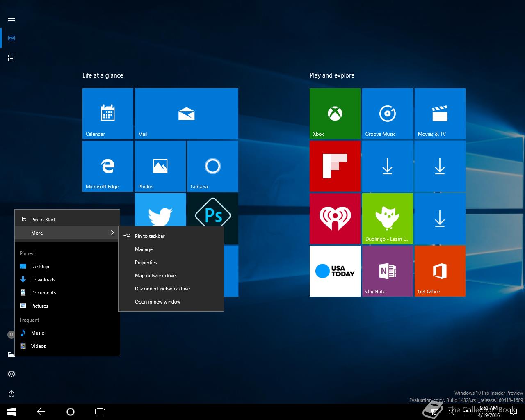Choose Manage from the submenu

pos(171,249)
